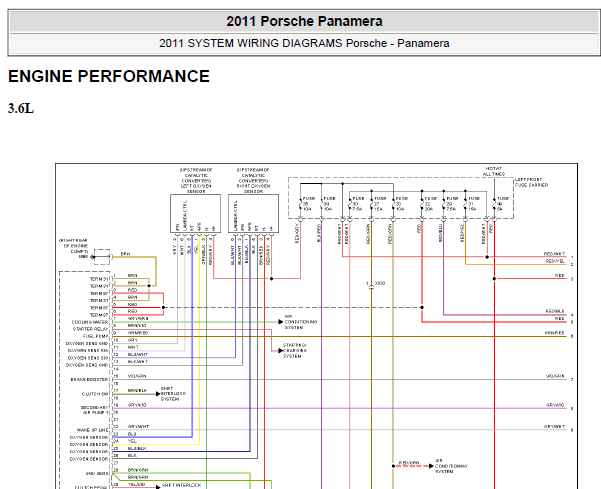Click the 'RED/BLU' label beside continuation 4
The height and width of the screenshot is (489, 601).
click(555, 312)
